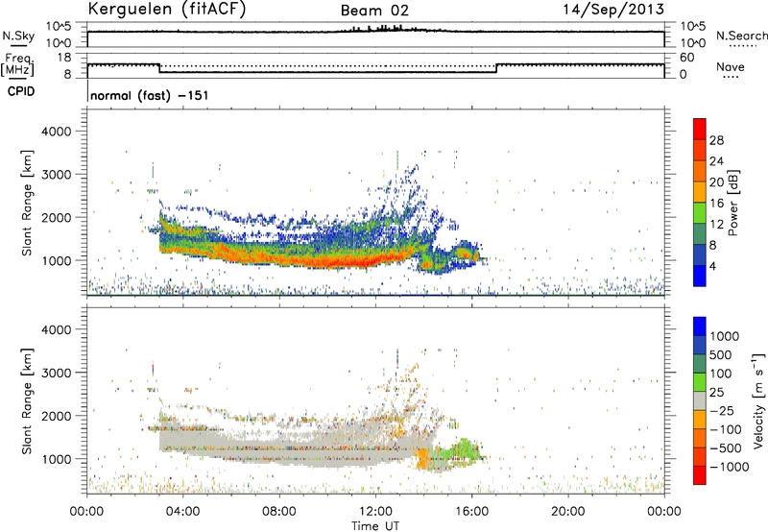Screen dimensions: 768x532
Task: Click the date '14/Sep/2013'
Action: (613, 10)
